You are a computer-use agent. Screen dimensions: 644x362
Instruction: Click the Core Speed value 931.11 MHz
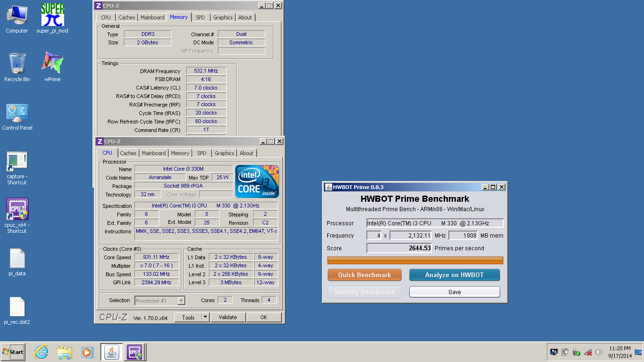[157, 257]
